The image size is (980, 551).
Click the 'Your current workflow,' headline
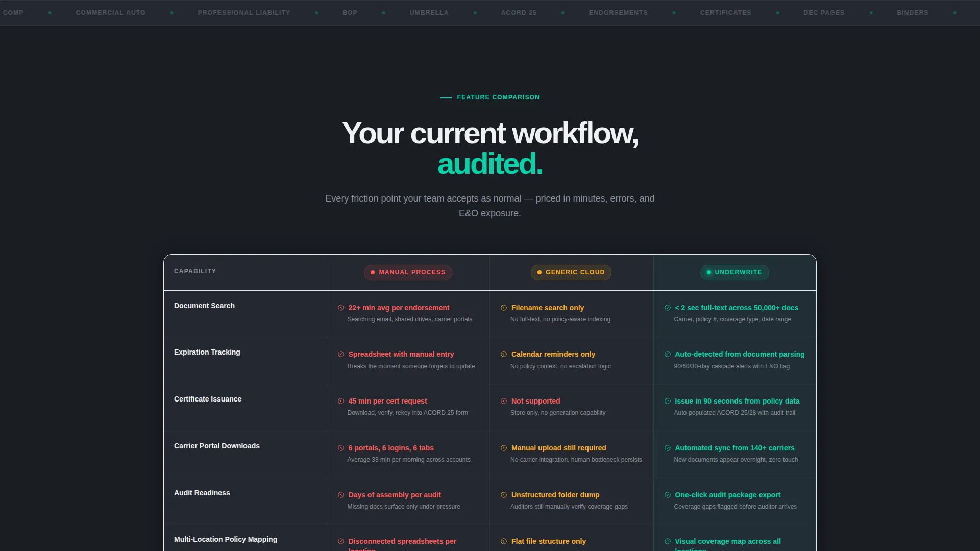pyautogui.click(x=490, y=134)
